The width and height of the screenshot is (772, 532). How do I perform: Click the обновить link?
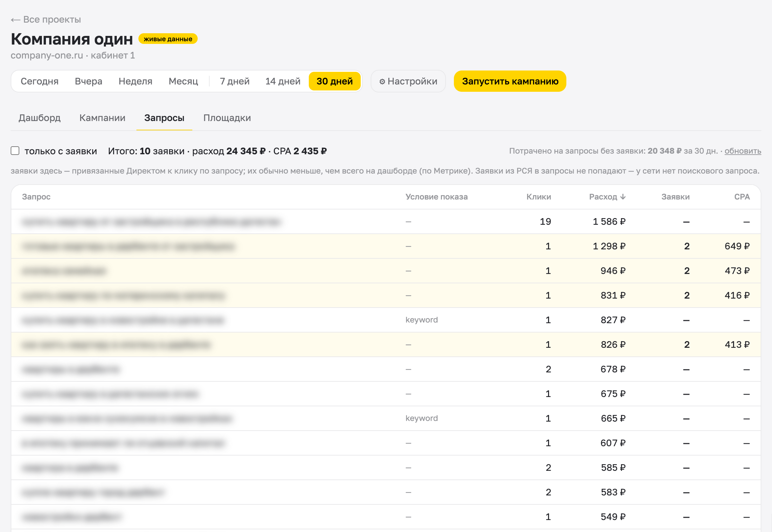coord(743,151)
